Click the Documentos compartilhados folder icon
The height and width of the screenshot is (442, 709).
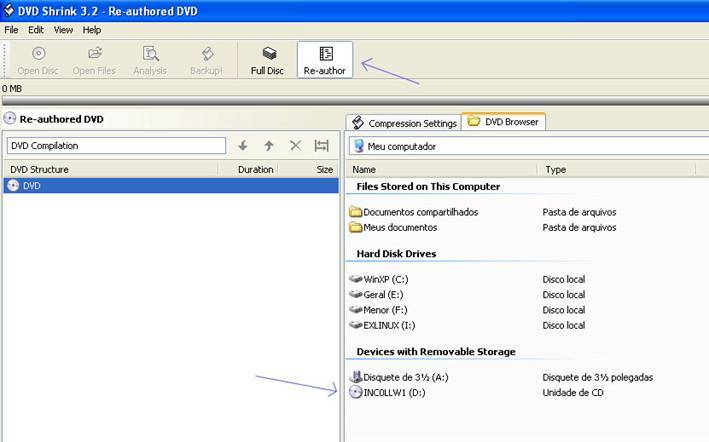coord(356,212)
